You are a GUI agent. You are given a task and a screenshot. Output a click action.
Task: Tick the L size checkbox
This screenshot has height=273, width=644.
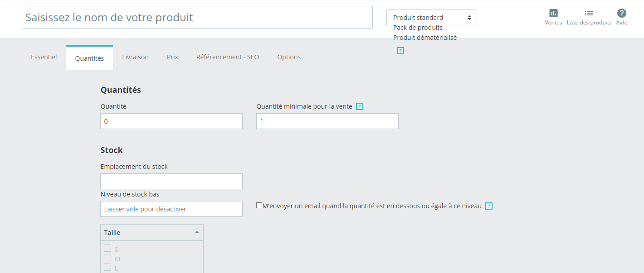(x=107, y=267)
